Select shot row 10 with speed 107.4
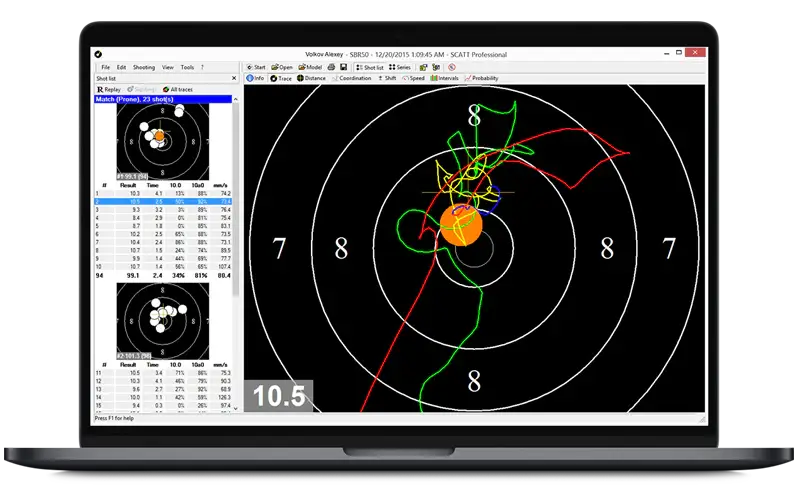This screenshot has height=496, width=800. (163, 267)
